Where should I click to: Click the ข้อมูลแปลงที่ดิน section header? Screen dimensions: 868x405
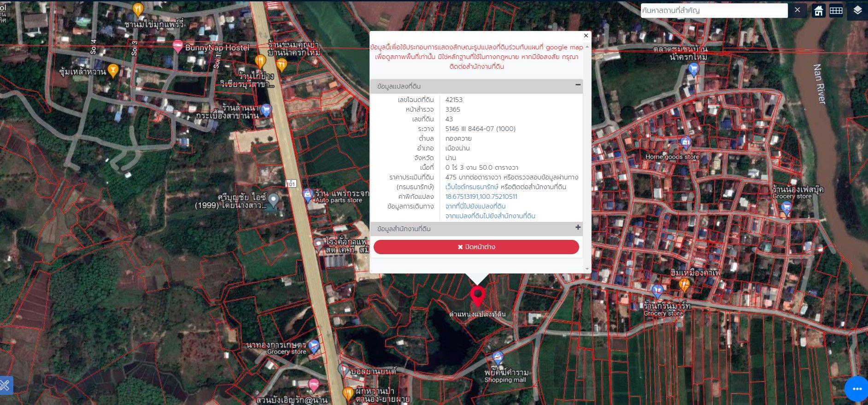click(476, 86)
